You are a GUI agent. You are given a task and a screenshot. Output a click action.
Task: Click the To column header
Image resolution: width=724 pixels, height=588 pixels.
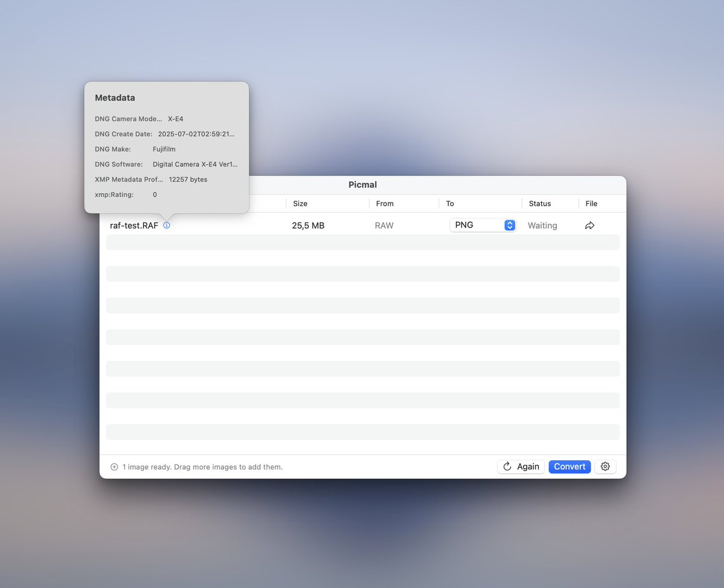pos(450,203)
